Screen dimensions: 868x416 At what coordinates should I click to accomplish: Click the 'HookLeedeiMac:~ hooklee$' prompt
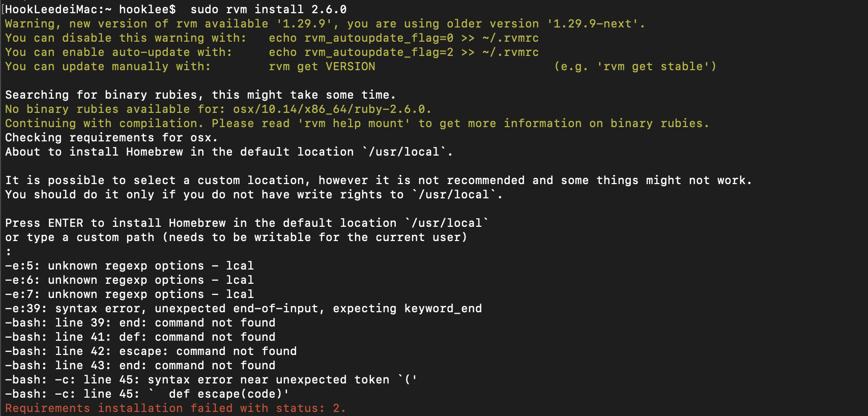[91, 9]
